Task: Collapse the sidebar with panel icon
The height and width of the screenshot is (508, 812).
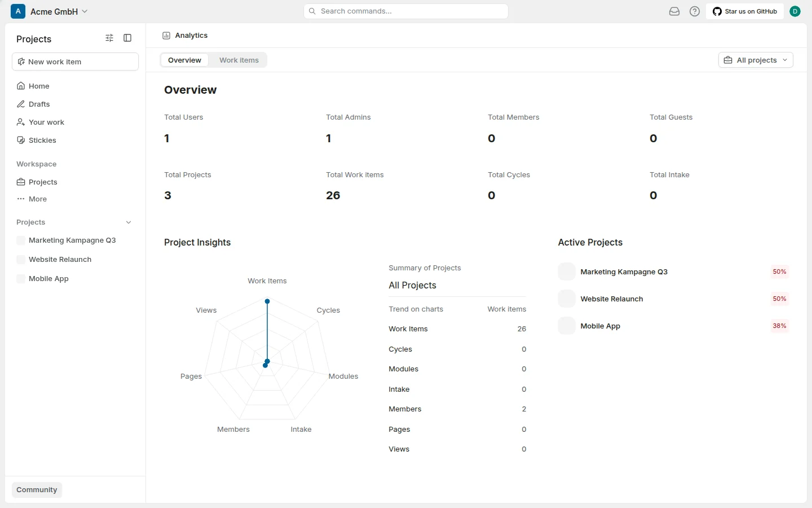Action: pyautogui.click(x=127, y=38)
